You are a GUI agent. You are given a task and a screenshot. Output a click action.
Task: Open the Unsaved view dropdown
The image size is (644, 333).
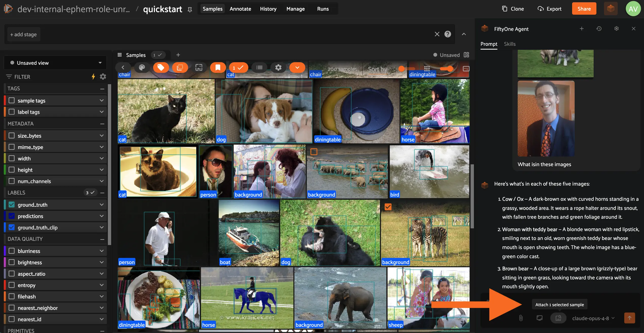[x=55, y=63]
